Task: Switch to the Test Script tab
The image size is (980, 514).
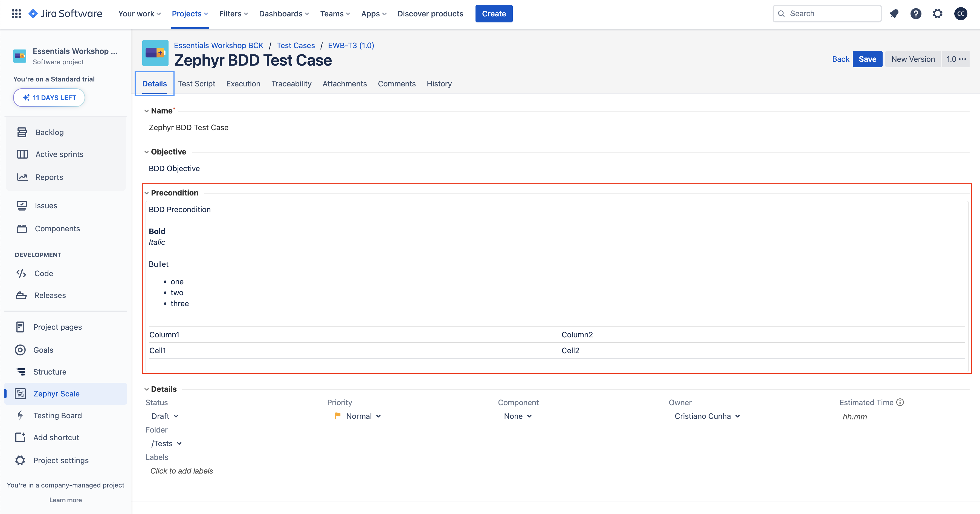Action: [196, 84]
